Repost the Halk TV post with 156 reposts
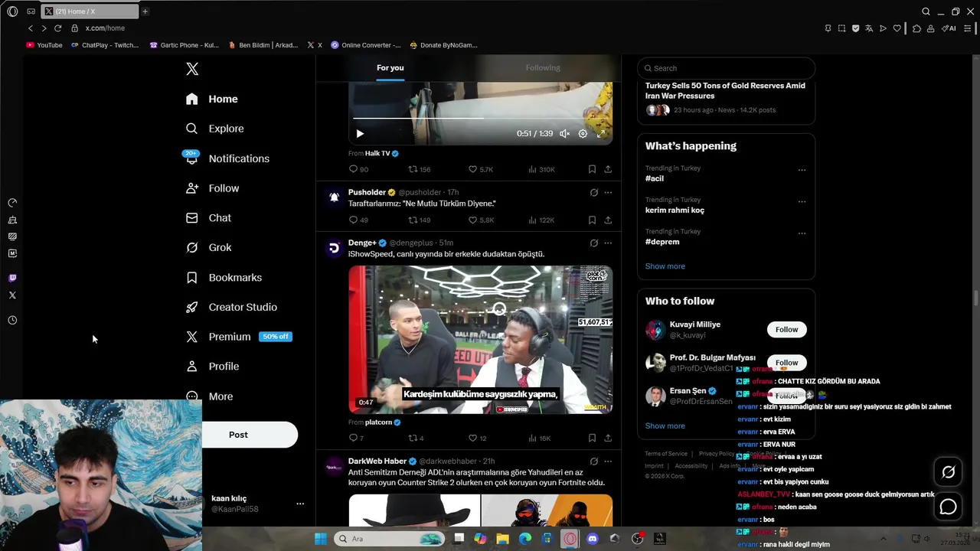The image size is (980, 551). pyautogui.click(x=419, y=169)
